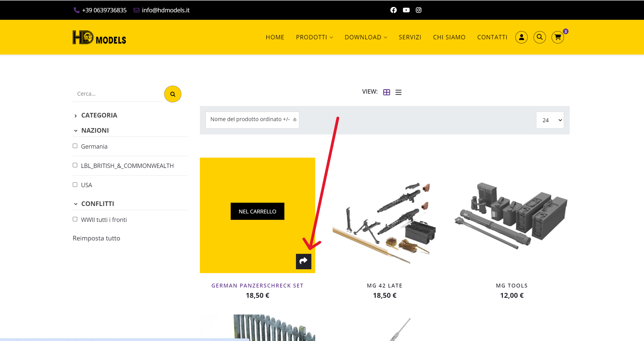Open the Facebook page icon

(x=393, y=10)
